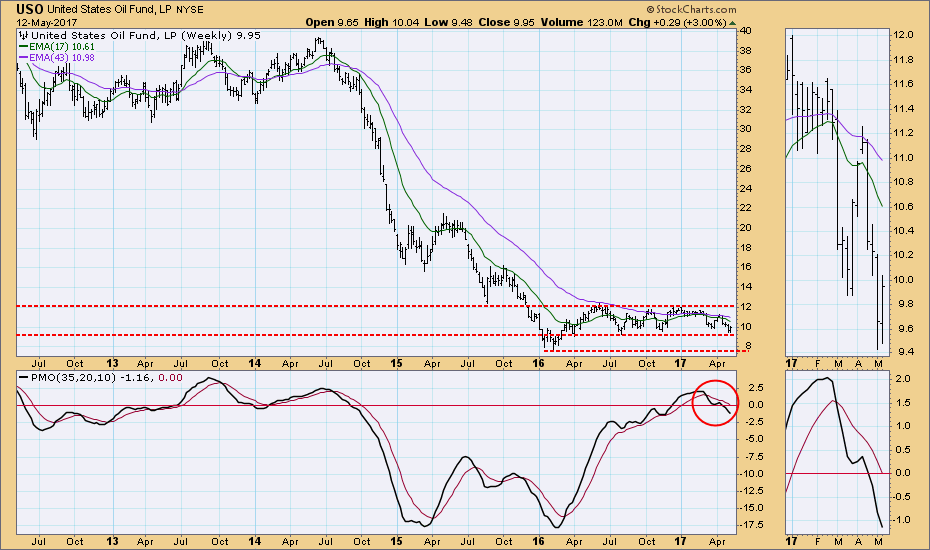Click the upper red dashed resistance line at 12
This screenshot has width=930, height=550.
[300, 306]
